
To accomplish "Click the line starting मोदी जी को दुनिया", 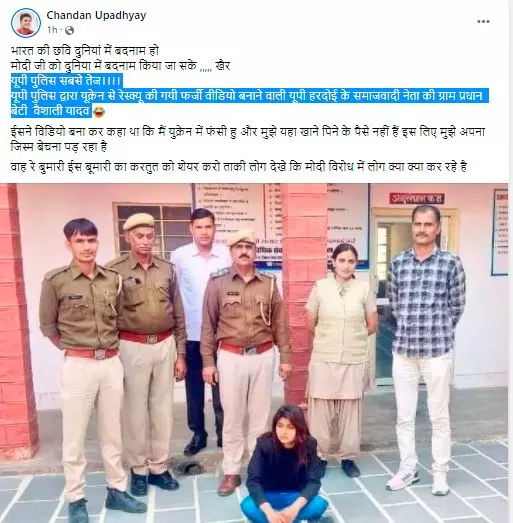I will pyautogui.click(x=120, y=66).
